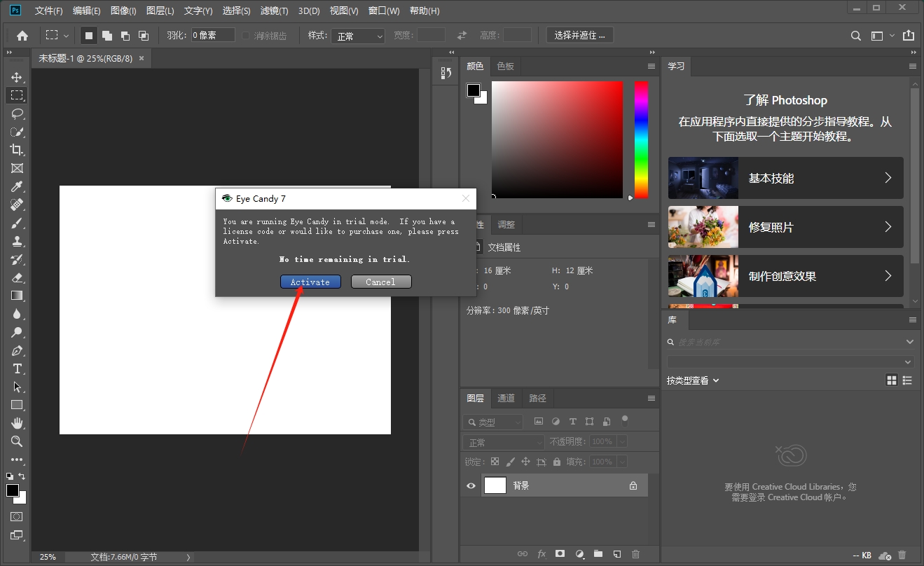Select the Quick Selection tool

click(17, 132)
